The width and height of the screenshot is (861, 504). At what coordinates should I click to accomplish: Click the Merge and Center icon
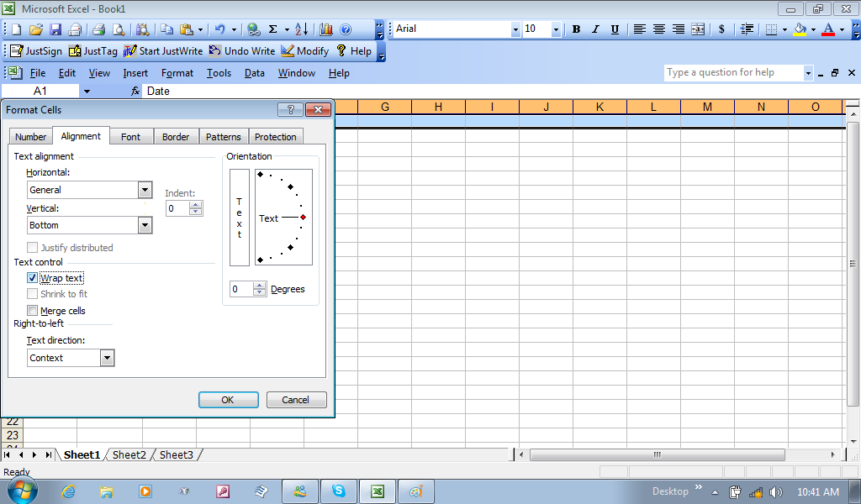pyautogui.click(x=698, y=29)
